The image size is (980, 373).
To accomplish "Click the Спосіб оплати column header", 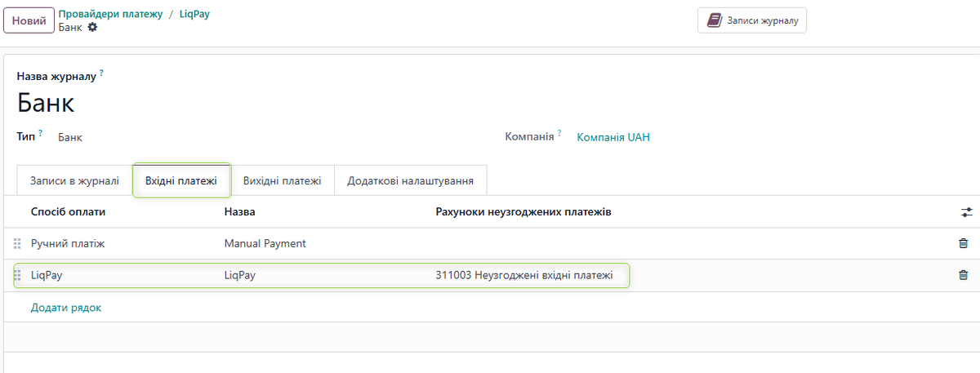I will (x=69, y=212).
